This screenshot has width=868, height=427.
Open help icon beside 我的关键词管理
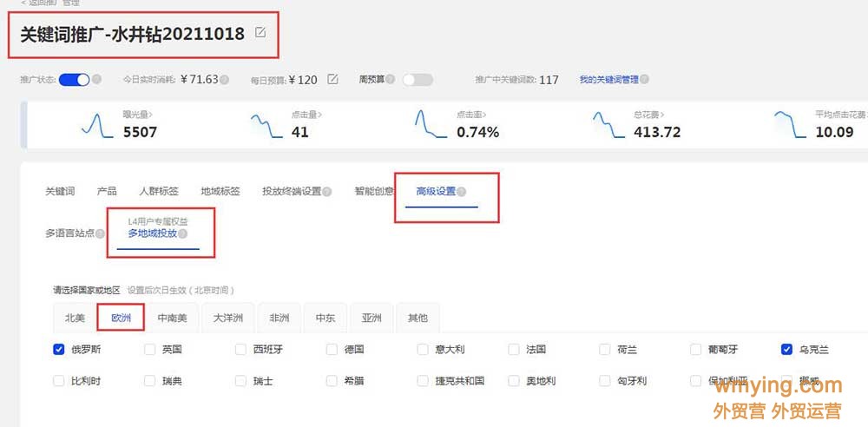[x=644, y=79]
